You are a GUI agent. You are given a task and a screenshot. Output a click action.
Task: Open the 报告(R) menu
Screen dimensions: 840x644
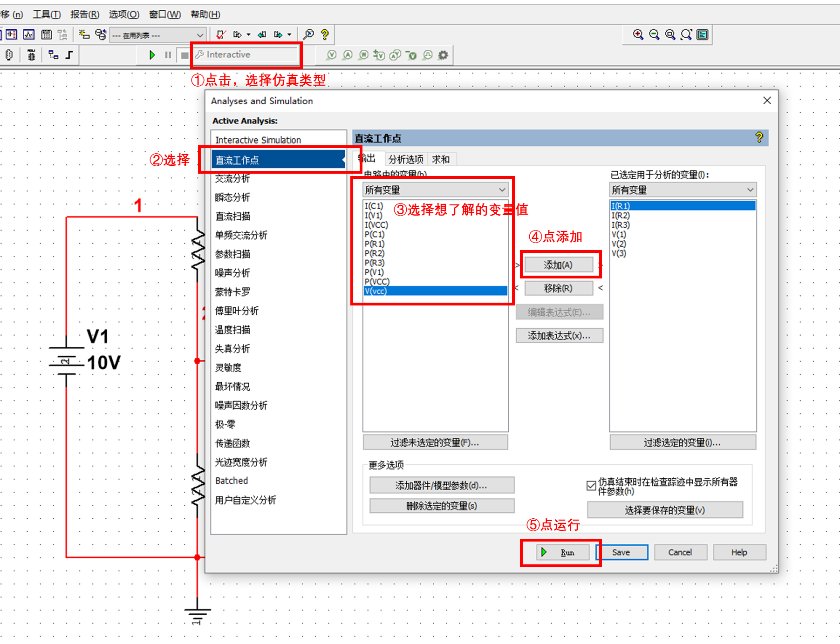(85, 14)
